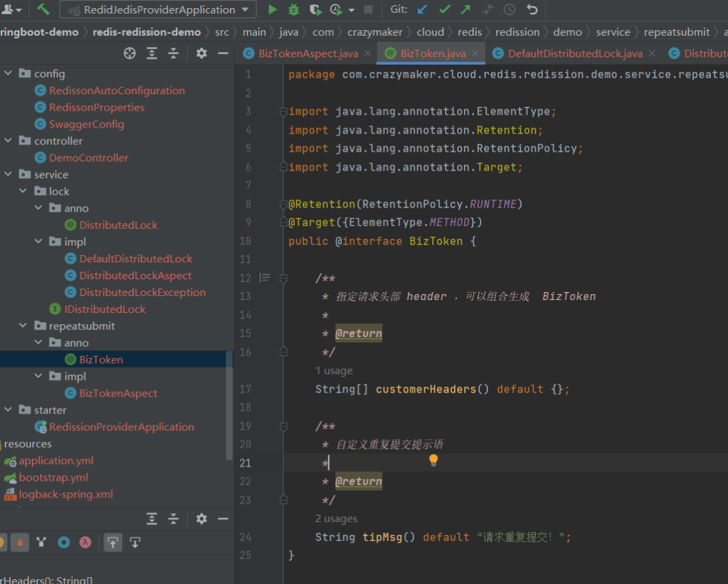
Task: Collapse the anno folder under lock
Action: 38,208
